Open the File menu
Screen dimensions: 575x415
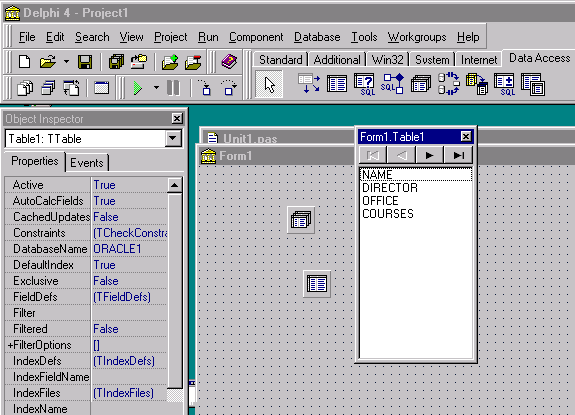tap(27, 37)
